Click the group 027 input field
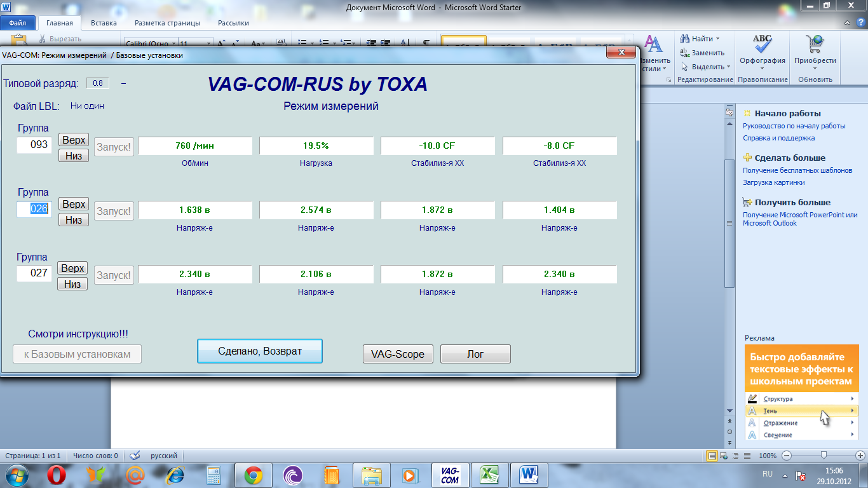 click(x=34, y=273)
